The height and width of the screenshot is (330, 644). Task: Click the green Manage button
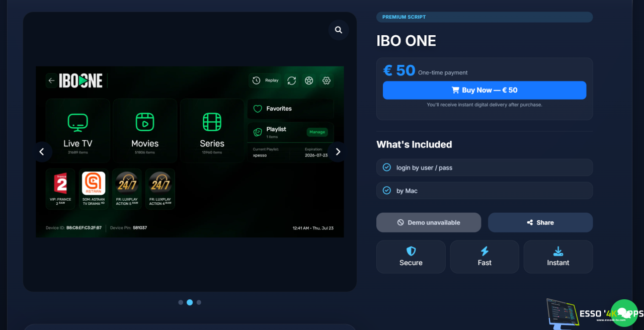pos(317,132)
